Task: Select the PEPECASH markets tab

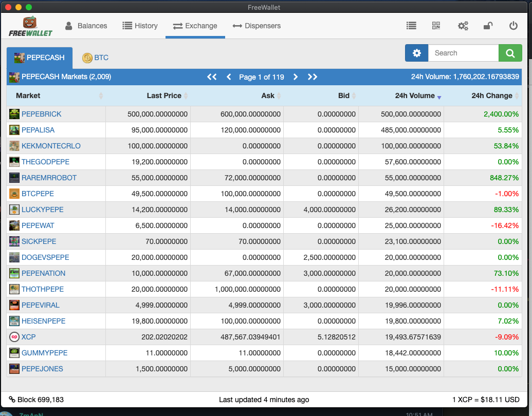Action: point(40,58)
